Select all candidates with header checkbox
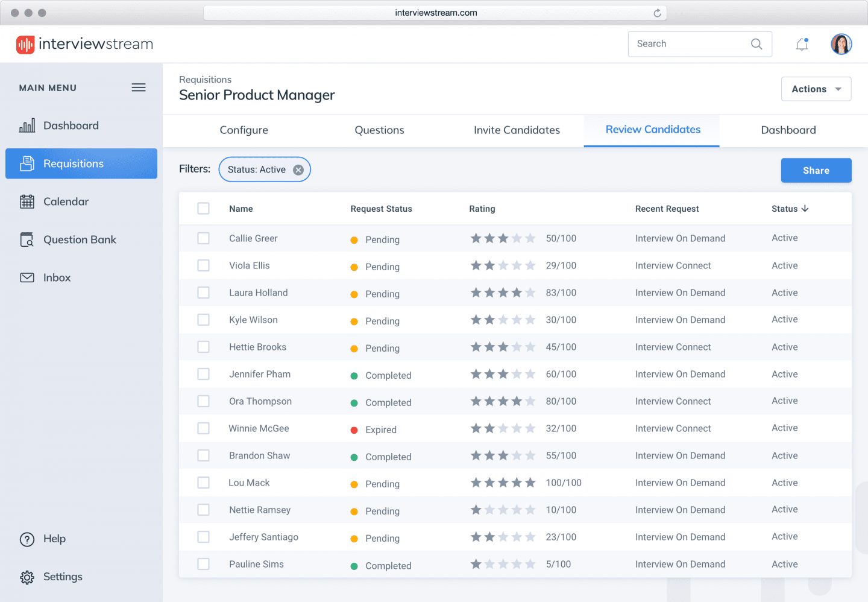Viewport: 868px width, 602px height. (203, 208)
